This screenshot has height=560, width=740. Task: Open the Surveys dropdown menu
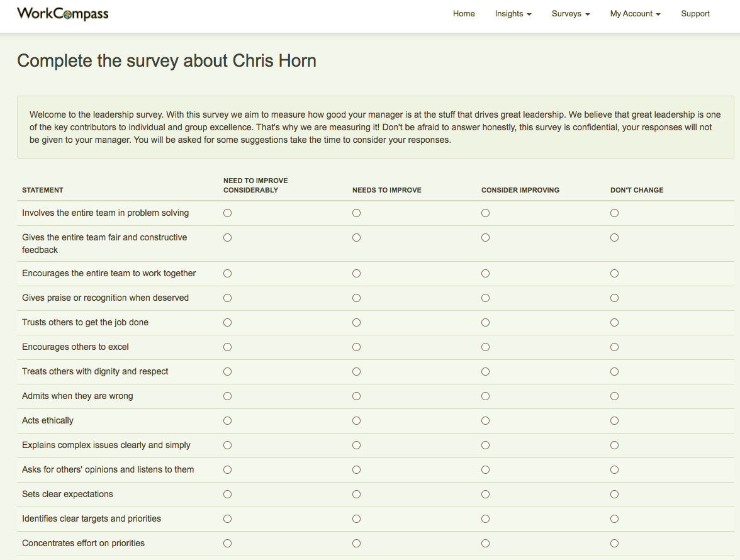click(570, 13)
